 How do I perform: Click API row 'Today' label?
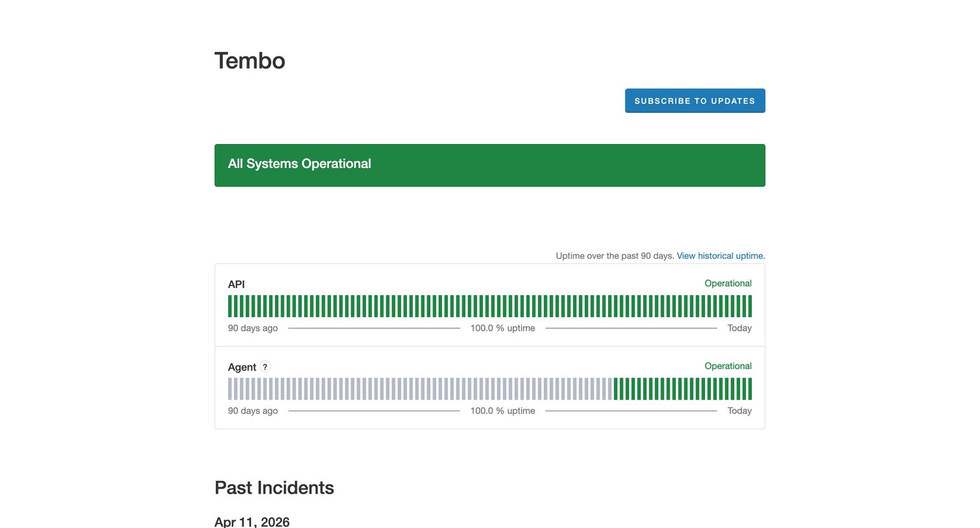pos(740,328)
